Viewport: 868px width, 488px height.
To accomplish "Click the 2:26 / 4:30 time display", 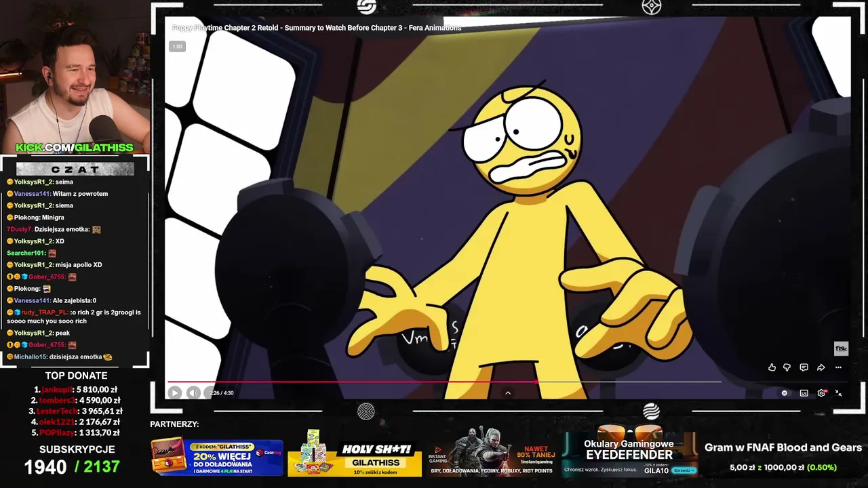I will [x=221, y=393].
